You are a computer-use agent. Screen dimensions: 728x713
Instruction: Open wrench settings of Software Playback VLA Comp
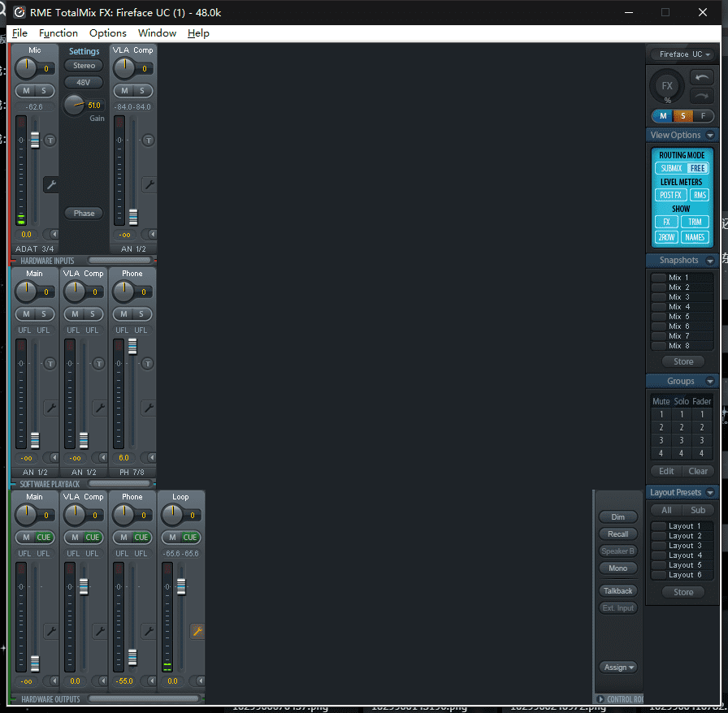[100, 408]
